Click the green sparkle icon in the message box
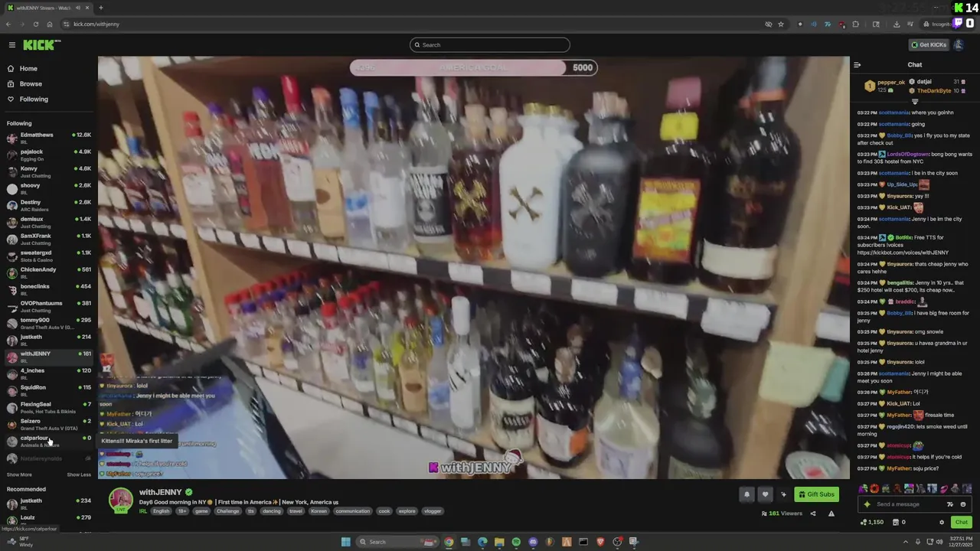980x551 pixels. tap(867, 504)
